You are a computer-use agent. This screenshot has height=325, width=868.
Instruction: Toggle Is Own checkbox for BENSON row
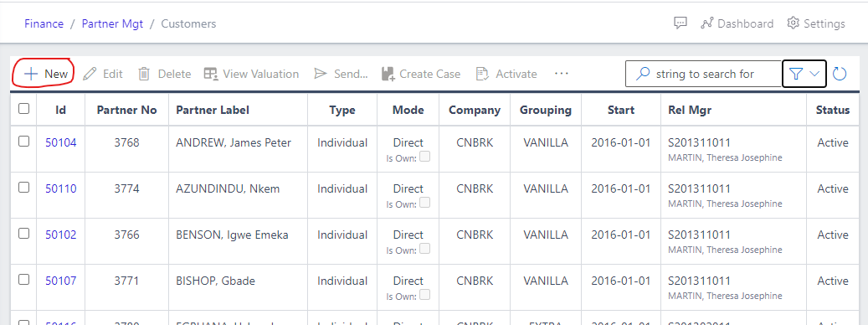424,249
